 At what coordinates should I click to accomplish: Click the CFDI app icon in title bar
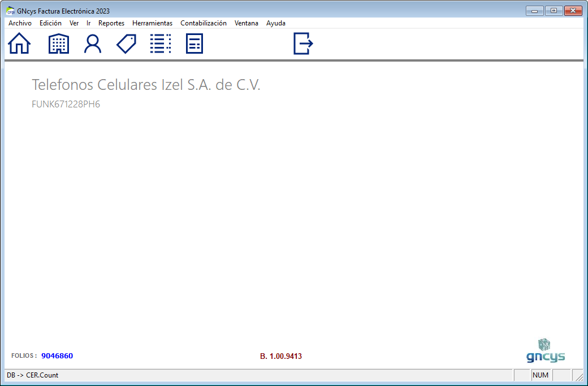10,11
